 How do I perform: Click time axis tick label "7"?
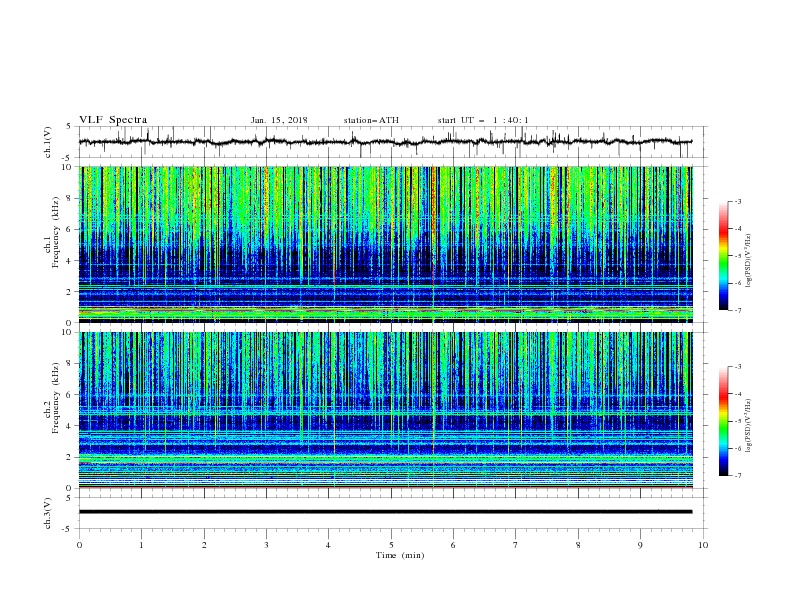(x=516, y=545)
